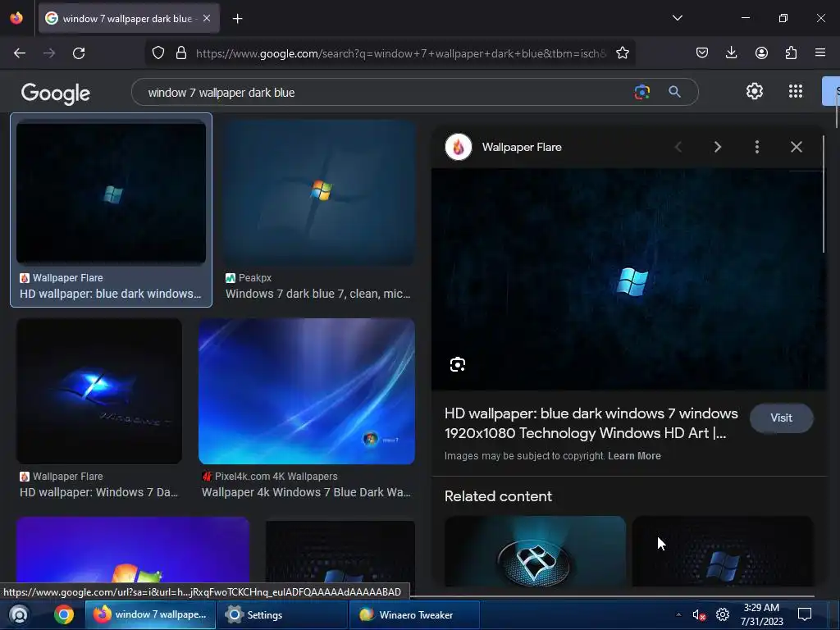The image size is (840, 630).
Task: Save page to Pocket
Action: coord(702,53)
